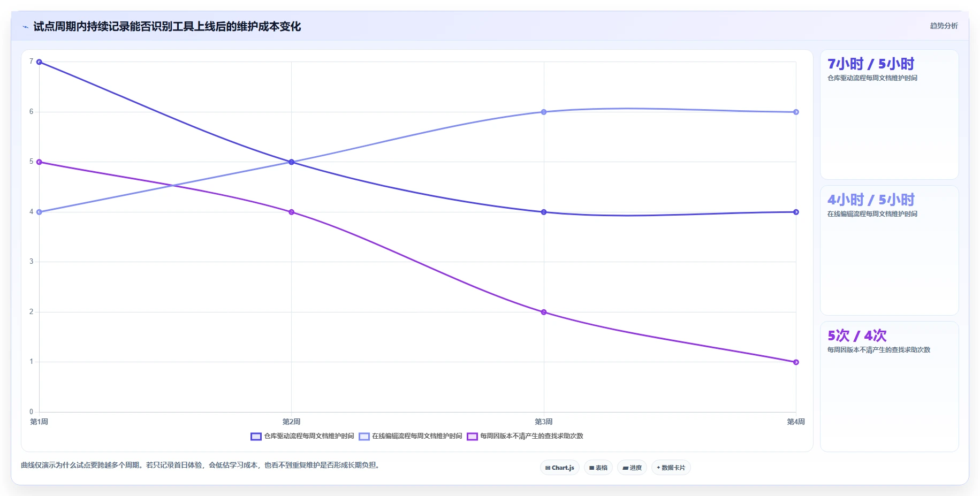Open the 4小时 / 5小时 stat card

[x=889, y=250]
